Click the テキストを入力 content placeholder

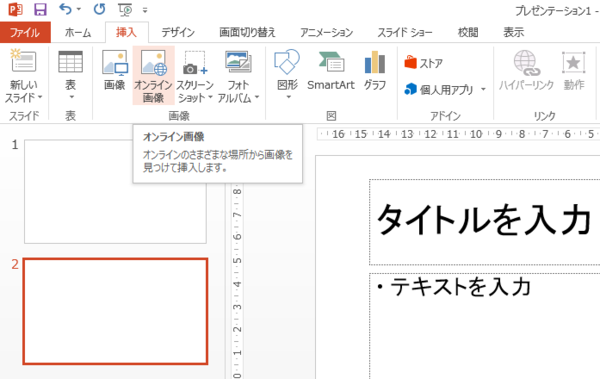click(484, 326)
